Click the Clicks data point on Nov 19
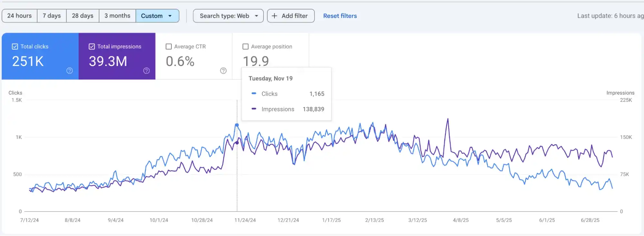This screenshot has width=644, height=236. tap(237, 125)
